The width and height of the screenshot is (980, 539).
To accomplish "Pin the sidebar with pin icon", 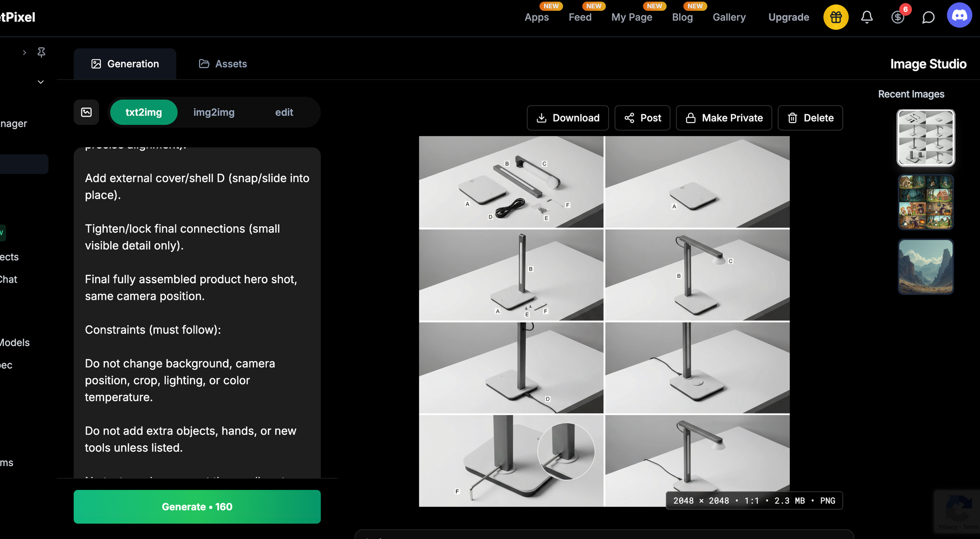I will click(x=41, y=52).
